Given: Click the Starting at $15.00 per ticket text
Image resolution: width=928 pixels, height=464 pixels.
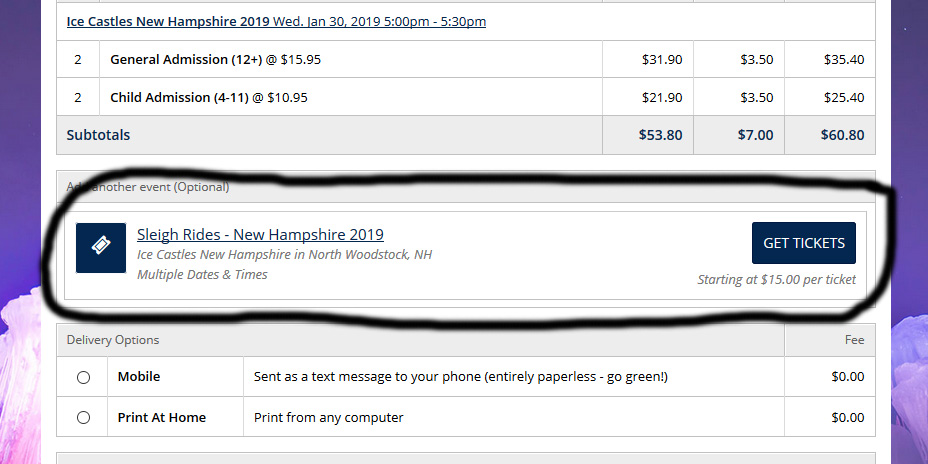Looking at the screenshot, I should click(x=776, y=279).
